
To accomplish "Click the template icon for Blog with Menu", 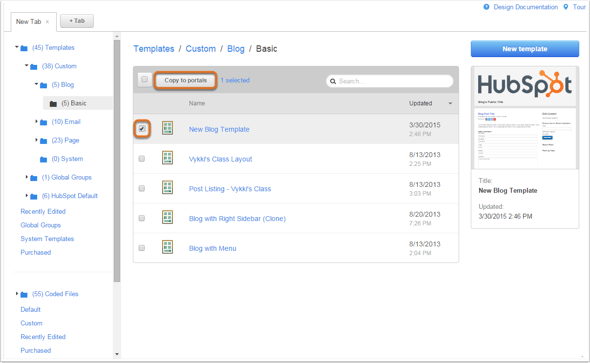I will (x=167, y=247).
